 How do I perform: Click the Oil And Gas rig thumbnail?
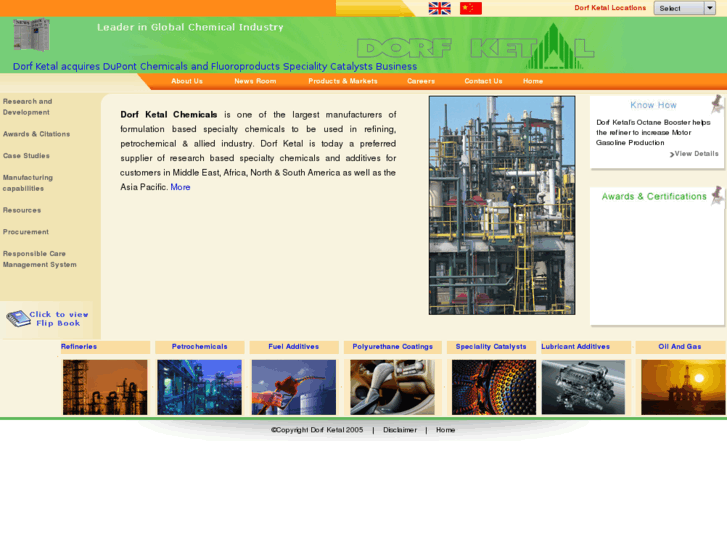(x=683, y=387)
